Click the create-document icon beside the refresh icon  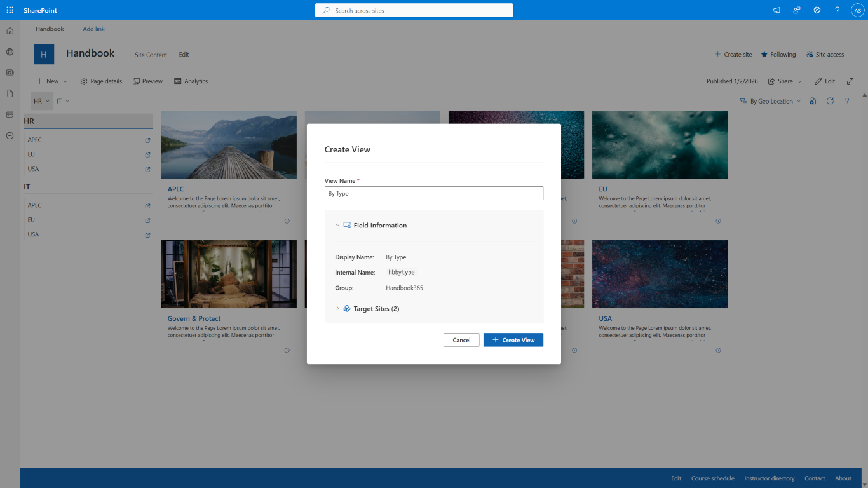pyautogui.click(x=813, y=100)
